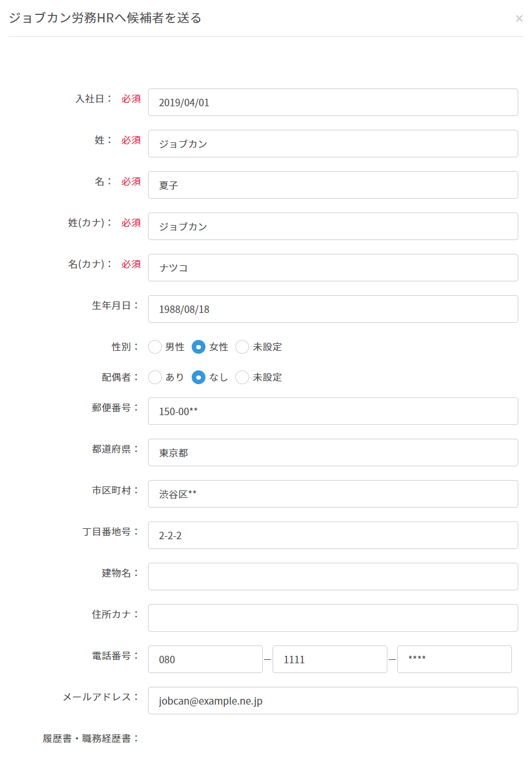Focus the 姓(カナ) input field
This screenshot has width=532, height=758.
tap(333, 226)
